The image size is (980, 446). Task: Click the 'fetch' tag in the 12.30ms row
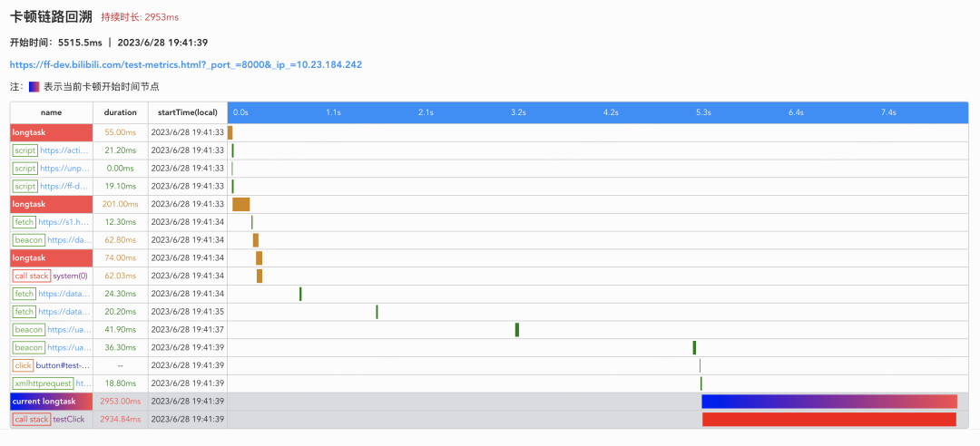click(x=24, y=222)
